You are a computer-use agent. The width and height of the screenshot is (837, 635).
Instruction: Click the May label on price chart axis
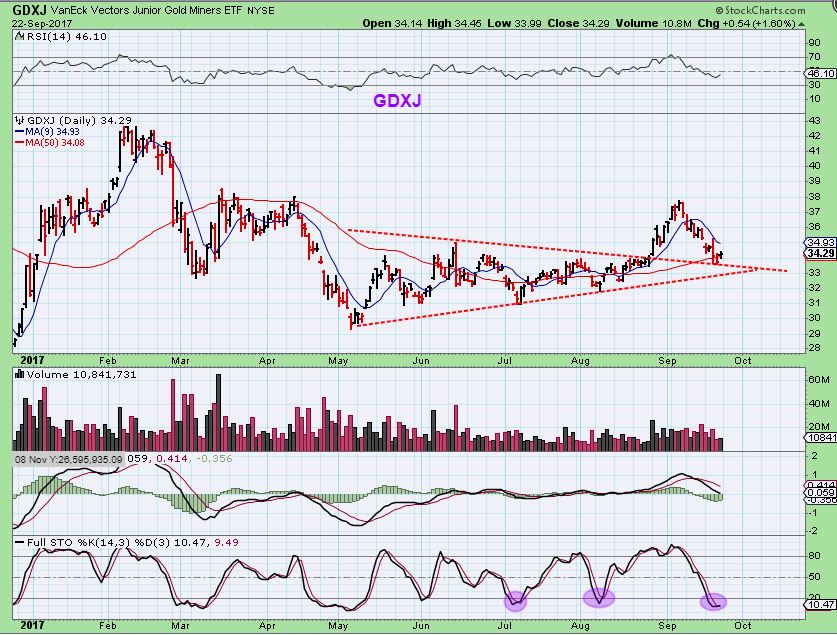click(338, 361)
